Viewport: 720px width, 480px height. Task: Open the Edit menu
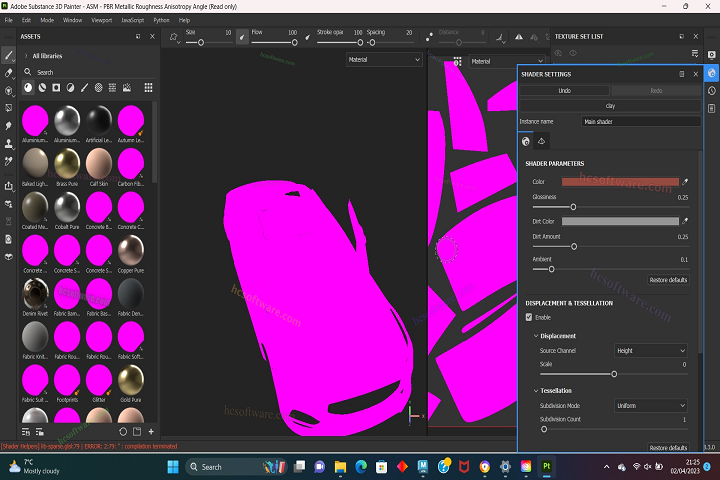pos(27,20)
